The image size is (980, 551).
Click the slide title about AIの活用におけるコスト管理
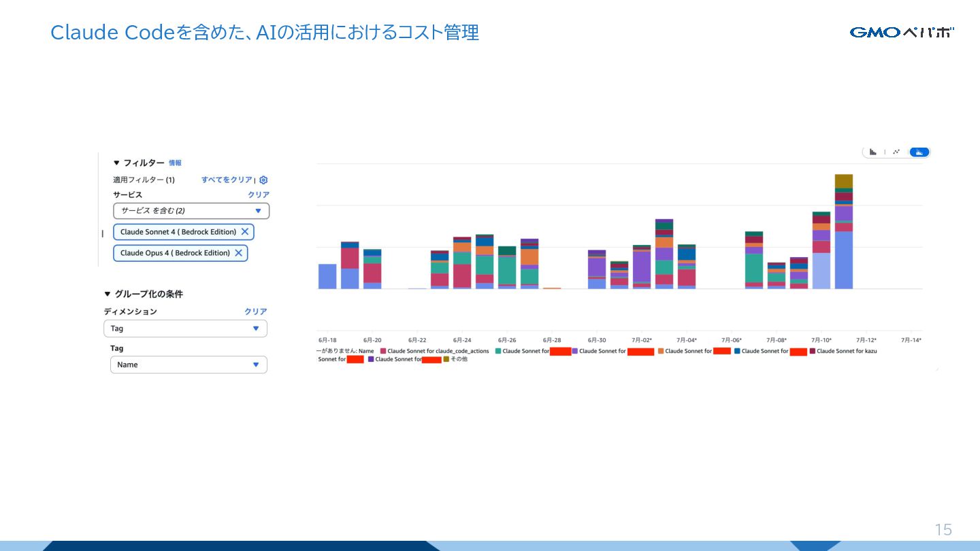coord(265,32)
